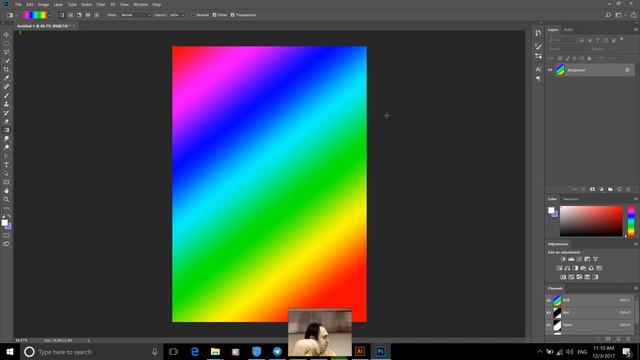640x360 pixels.
Task: Create a new group folder icon
Action: coord(610,189)
